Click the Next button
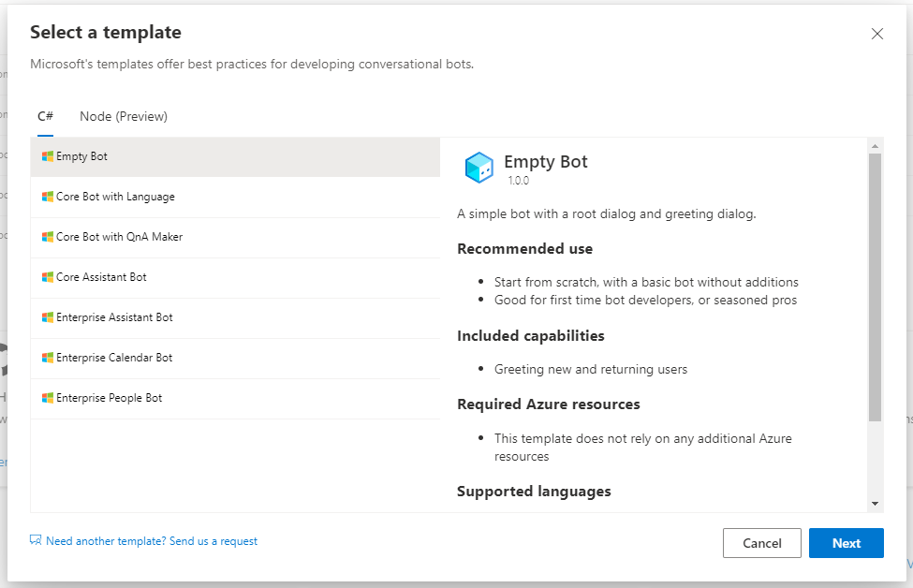Viewport: 913px width, 588px height. [846, 543]
